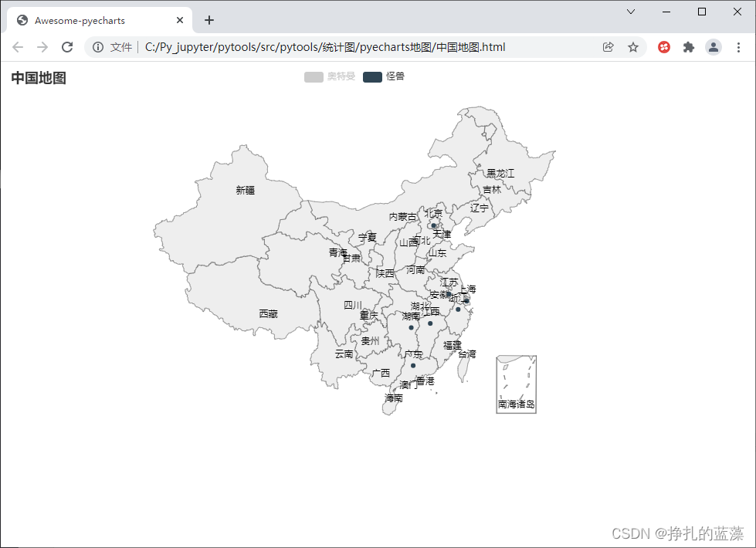Click the 南海诸岛 inset box
Image resolution: width=756 pixels, height=548 pixels.
[x=517, y=384]
